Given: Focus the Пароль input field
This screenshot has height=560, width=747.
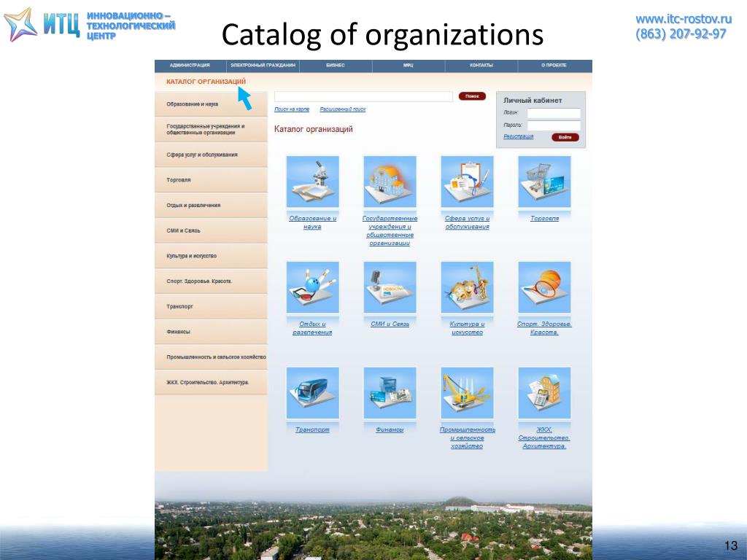Looking at the screenshot, I should (x=554, y=125).
